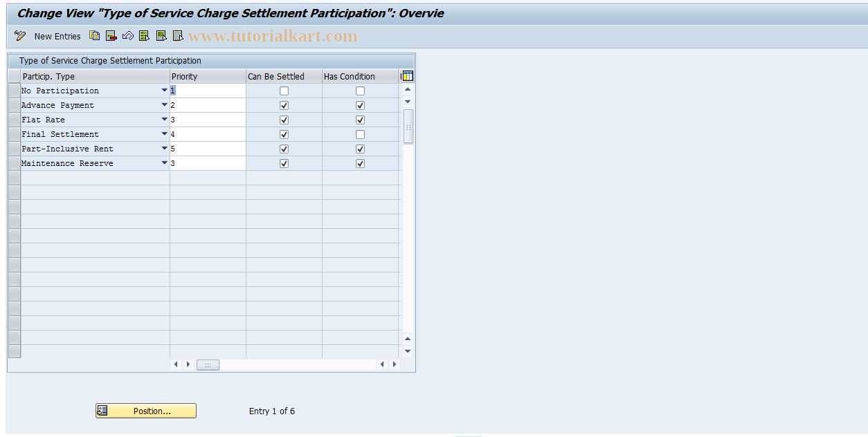Click the leftmost horizontal scroll left arrow
The image size is (868, 437).
[176, 364]
